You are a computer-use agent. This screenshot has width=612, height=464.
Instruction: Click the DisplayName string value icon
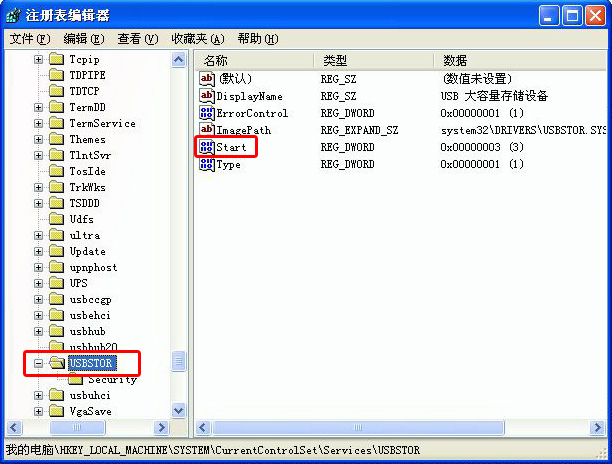click(x=207, y=96)
